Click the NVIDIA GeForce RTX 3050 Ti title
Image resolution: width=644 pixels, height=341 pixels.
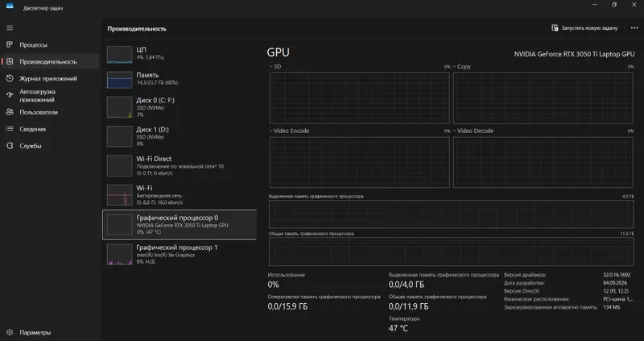574,54
